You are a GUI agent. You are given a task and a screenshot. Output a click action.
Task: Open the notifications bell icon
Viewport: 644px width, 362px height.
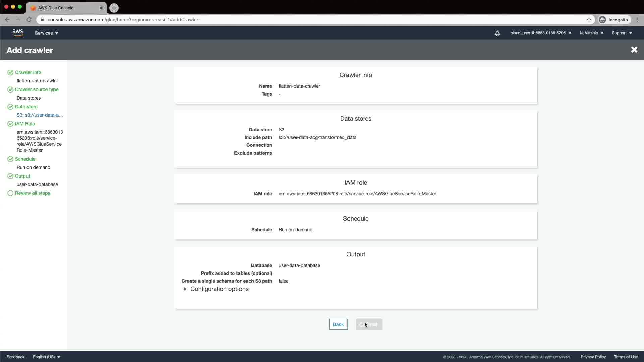click(x=497, y=33)
